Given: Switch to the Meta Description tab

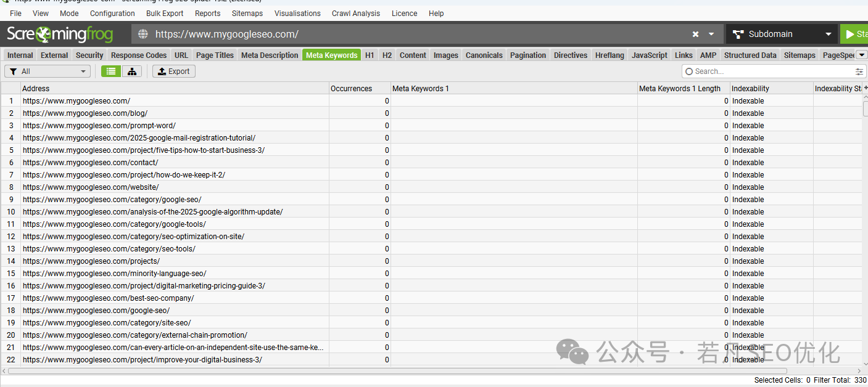Looking at the screenshot, I should click(x=270, y=55).
